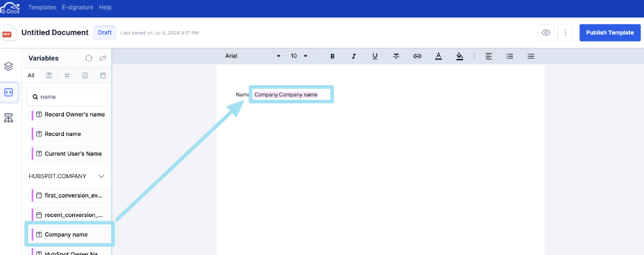Click the S-Docs logo
The width and height of the screenshot is (644, 255).
coord(10,8)
